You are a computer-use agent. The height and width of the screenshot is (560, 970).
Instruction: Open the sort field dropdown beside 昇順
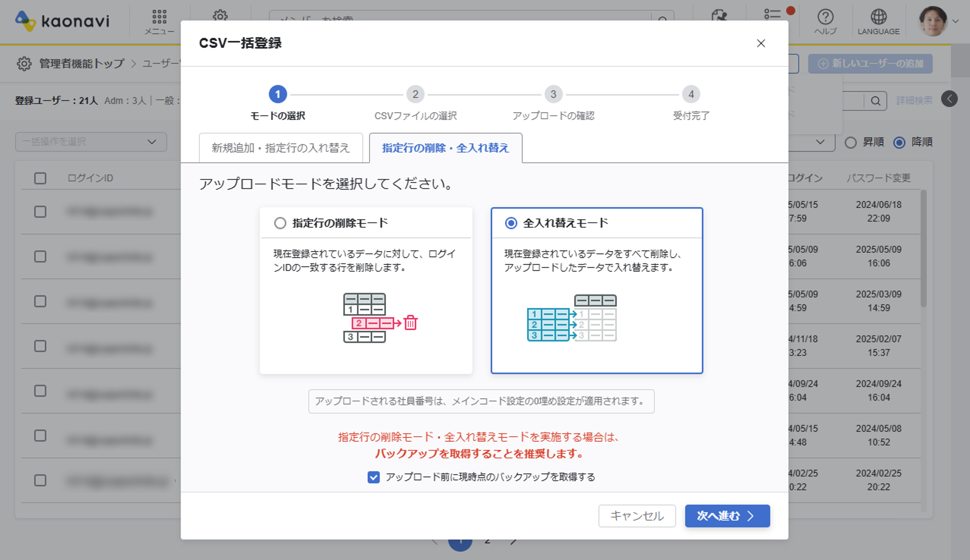point(819,142)
